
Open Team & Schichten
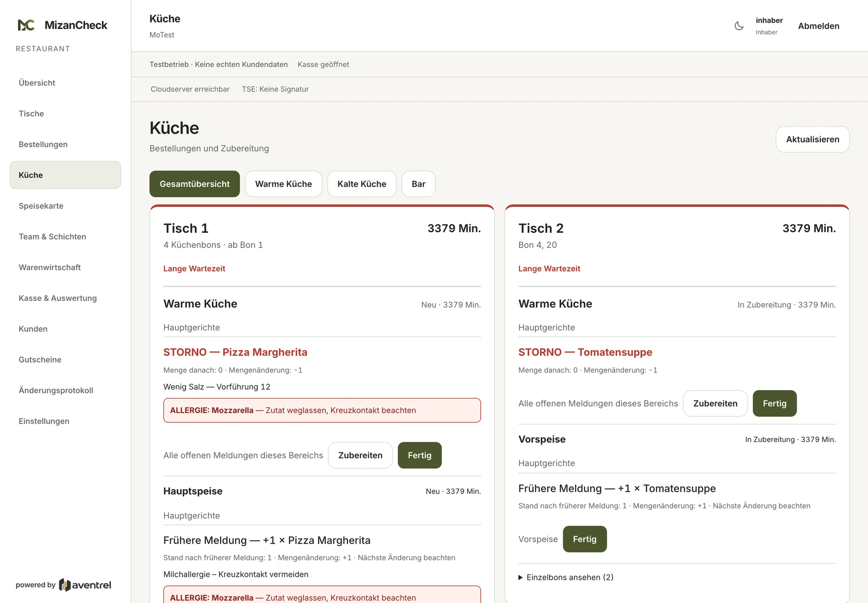coord(65,236)
